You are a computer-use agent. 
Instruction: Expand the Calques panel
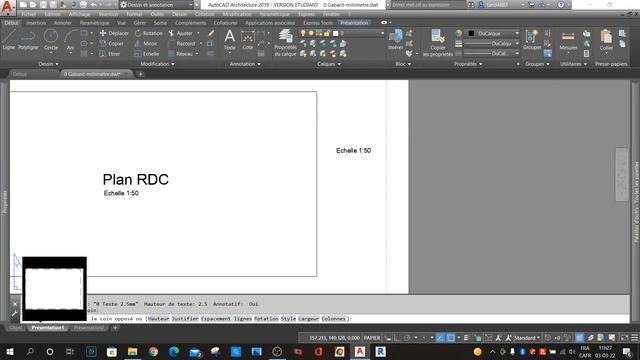click(x=329, y=64)
